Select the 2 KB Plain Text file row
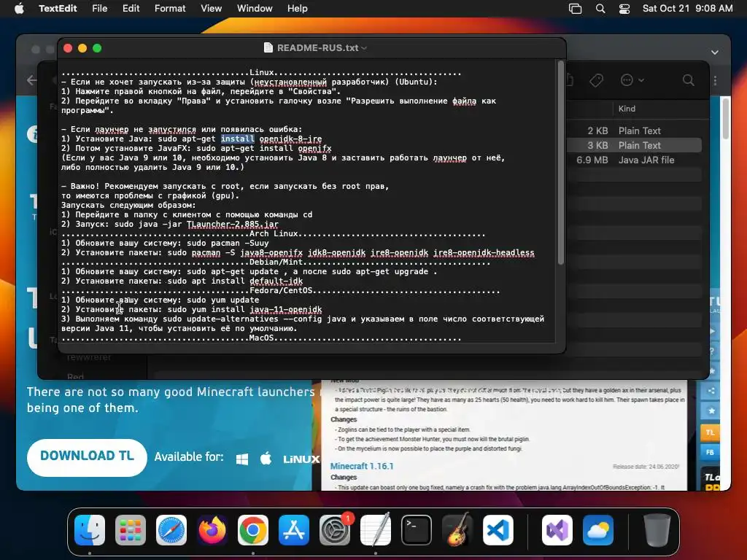This screenshot has height=560, width=747. [x=634, y=131]
